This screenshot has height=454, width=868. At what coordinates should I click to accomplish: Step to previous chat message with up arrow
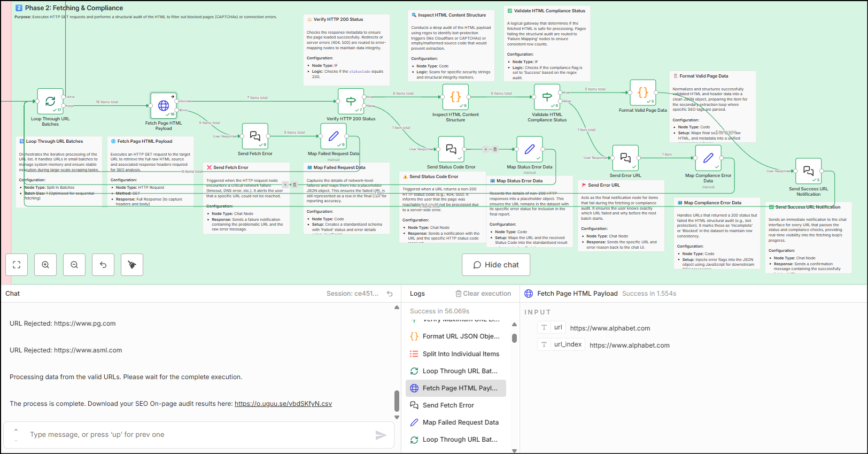[x=16, y=430]
